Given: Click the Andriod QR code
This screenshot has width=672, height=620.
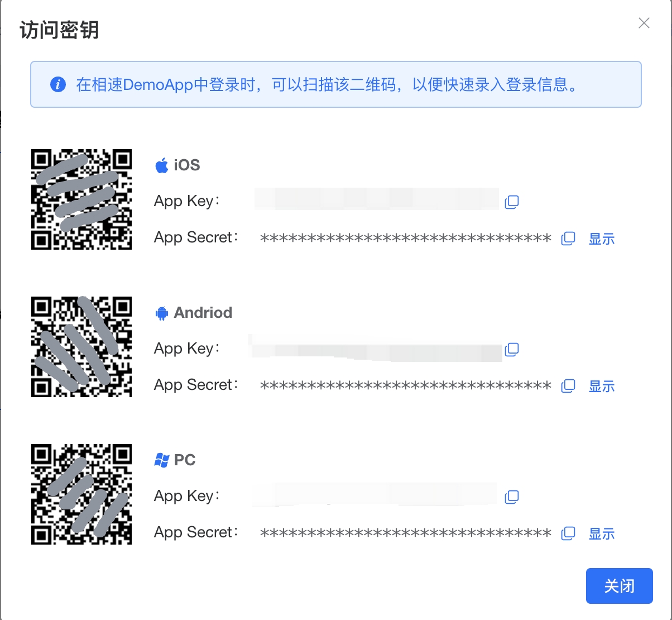Looking at the screenshot, I should pos(81,347).
